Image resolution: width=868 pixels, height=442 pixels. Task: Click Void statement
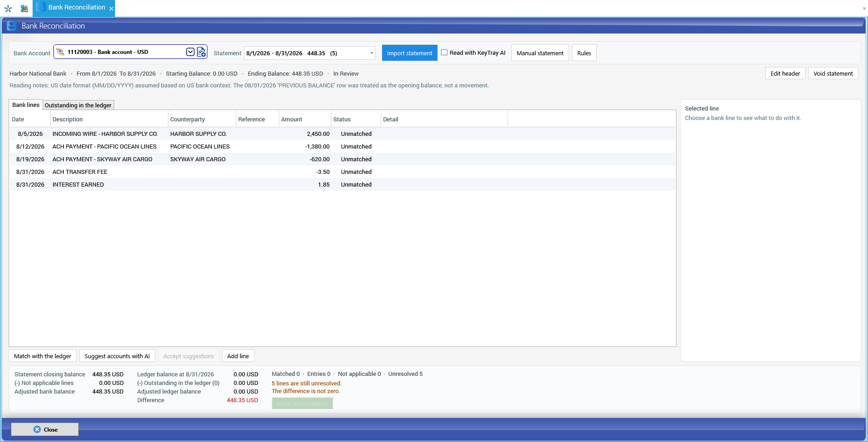833,73
